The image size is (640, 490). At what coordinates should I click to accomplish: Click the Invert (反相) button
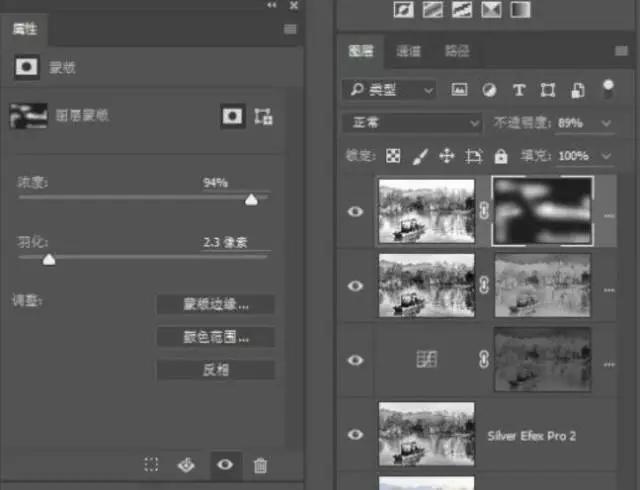pos(215,370)
